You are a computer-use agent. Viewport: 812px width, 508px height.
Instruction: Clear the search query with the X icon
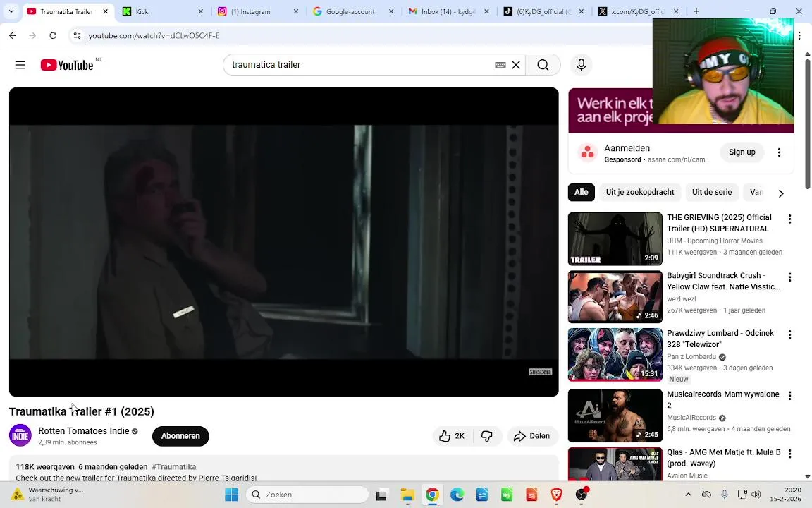(516, 65)
